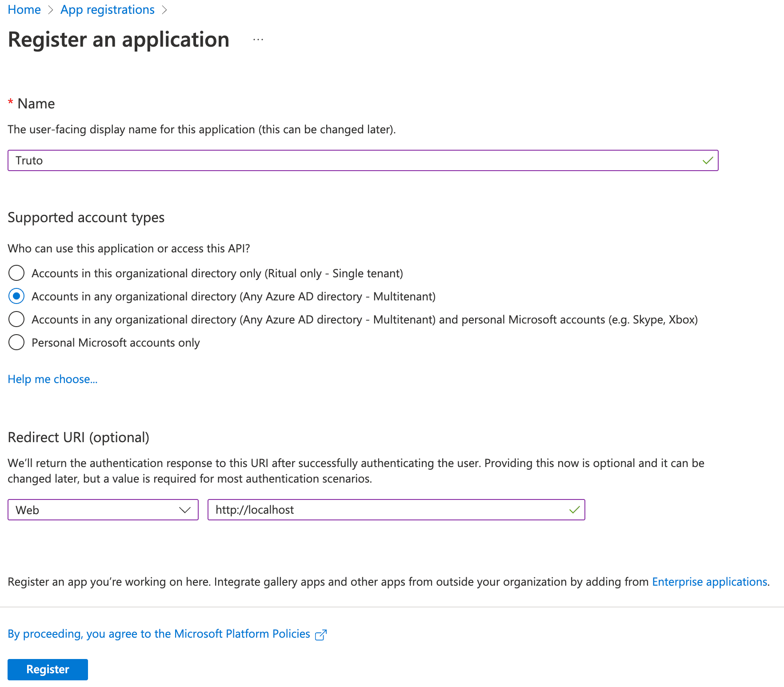Navigate to Home via the breadcrumb
Viewport: 784px width, 687px height.
pos(24,9)
